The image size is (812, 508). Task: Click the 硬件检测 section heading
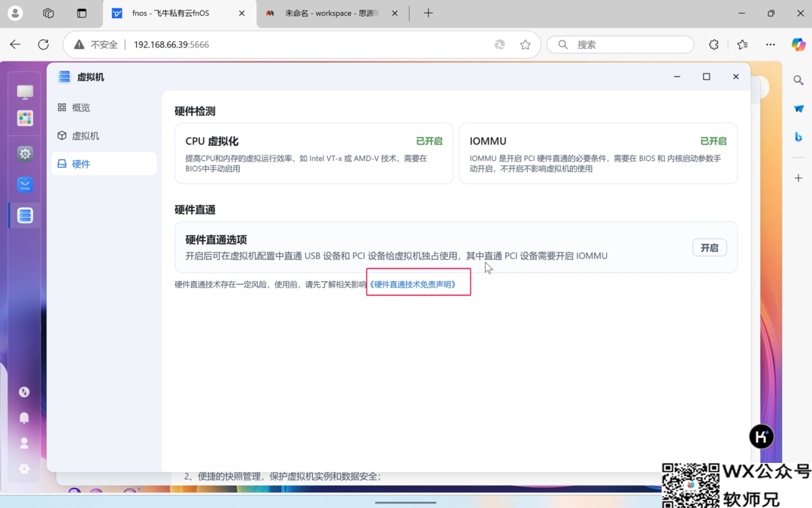click(x=195, y=111)
